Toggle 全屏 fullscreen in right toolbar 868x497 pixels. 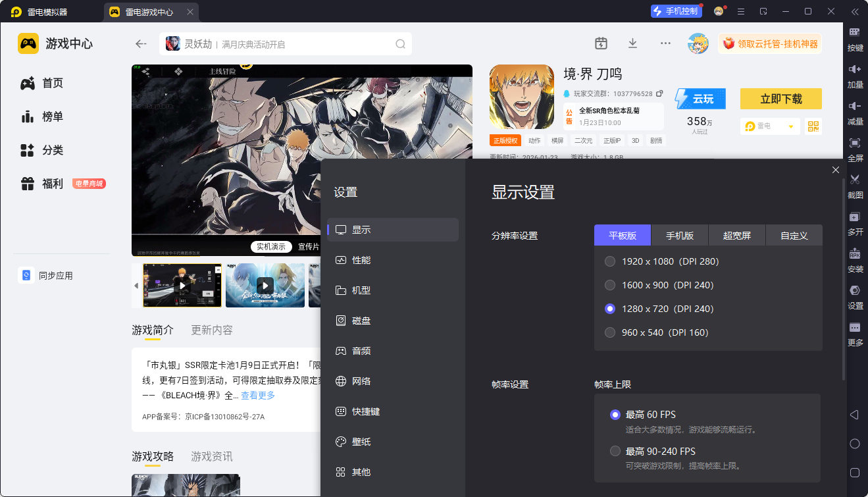click(855, 143)
